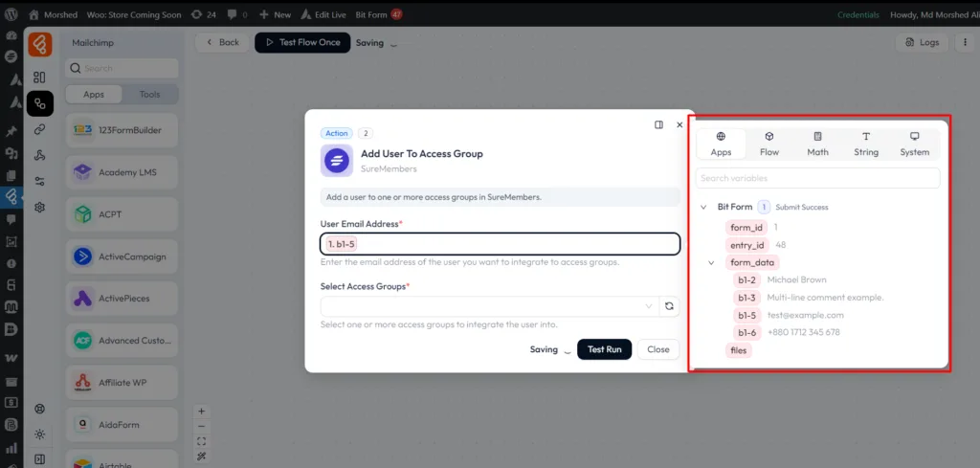Open Bit Form item in admin bar
980x468 pixels.
pos(379,14)
